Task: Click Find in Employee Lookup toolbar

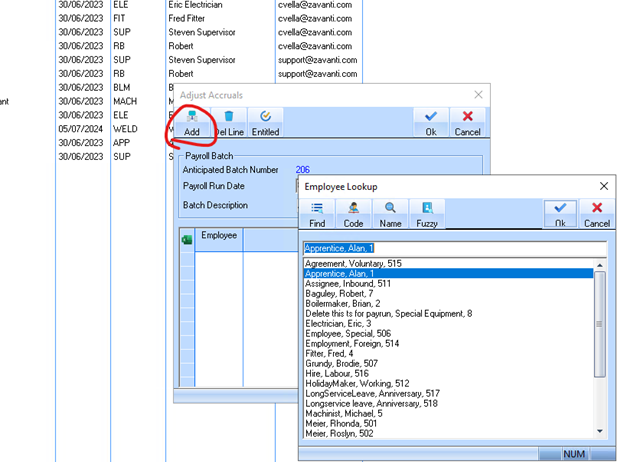Action: [x=316, y=214]
